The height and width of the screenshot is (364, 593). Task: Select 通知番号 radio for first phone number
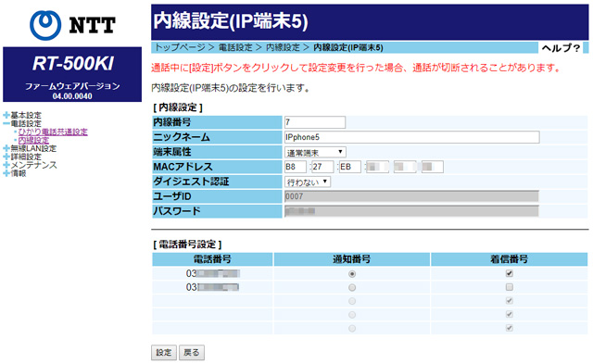click(352, 273)
